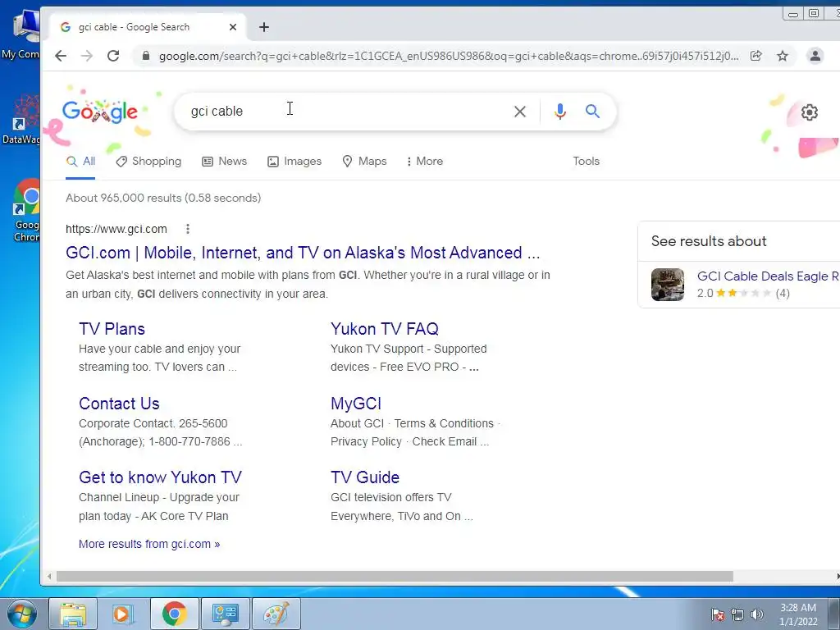Open the three-dot menu beside gci.com URL
The height and width of the screenshot is (630, 840).
(188, 229)
